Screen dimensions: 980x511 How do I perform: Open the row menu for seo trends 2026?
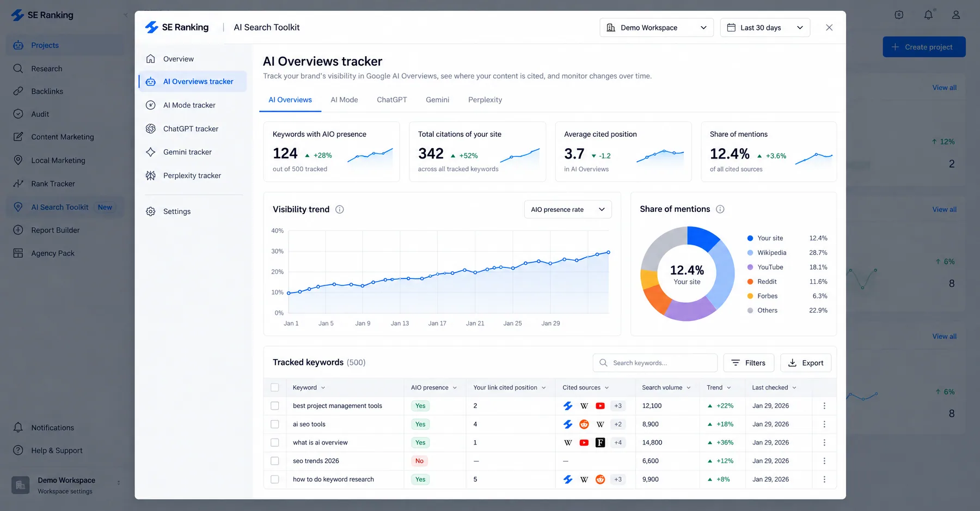point(824,461)
